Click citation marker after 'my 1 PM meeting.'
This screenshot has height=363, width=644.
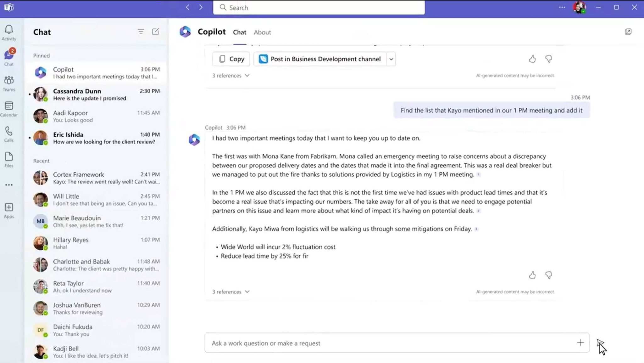pyautogui.click(x=478, y=174)
